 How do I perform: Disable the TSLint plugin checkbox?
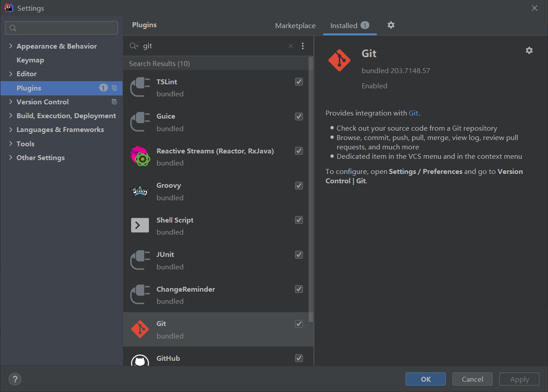[299, 82]
